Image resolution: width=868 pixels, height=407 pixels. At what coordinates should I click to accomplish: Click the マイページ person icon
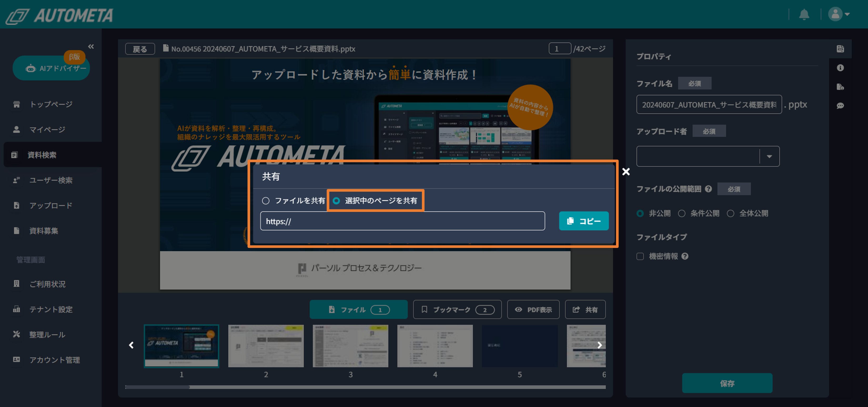pos(17,129)
